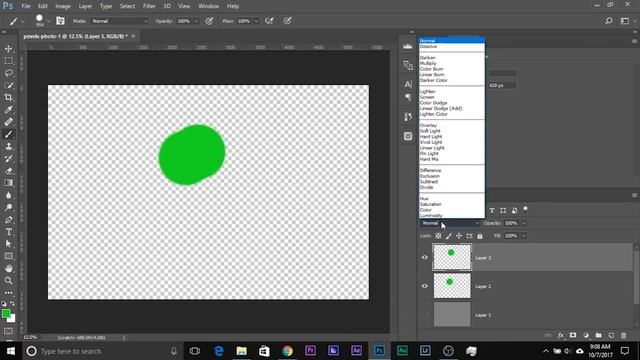Add a layer mask

[573, 335]
